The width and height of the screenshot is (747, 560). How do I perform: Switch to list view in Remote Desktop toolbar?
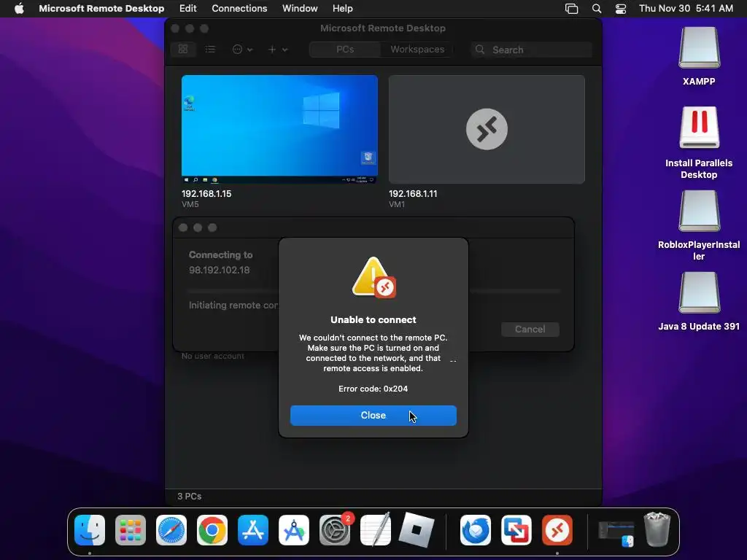tap(210, 49)
